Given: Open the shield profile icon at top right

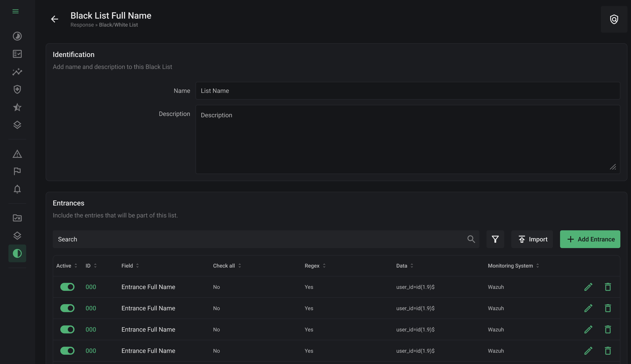Looking at the screenshot, I should [x=614, y=19].
